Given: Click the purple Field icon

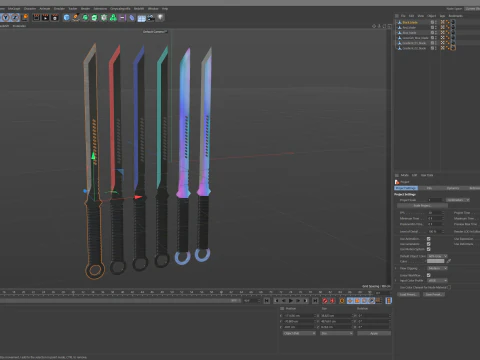Looking at the screenshot, I should coord(123,17).
